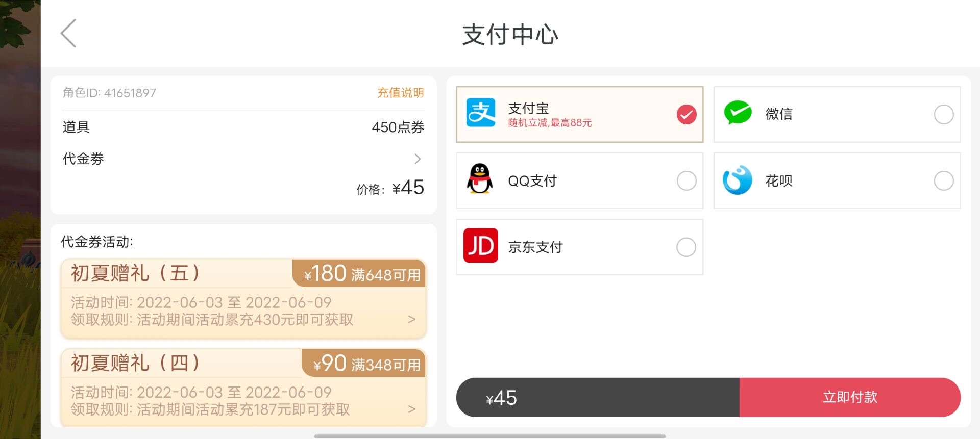Click the horizontal scrollbar at bottom

(489, 436)
